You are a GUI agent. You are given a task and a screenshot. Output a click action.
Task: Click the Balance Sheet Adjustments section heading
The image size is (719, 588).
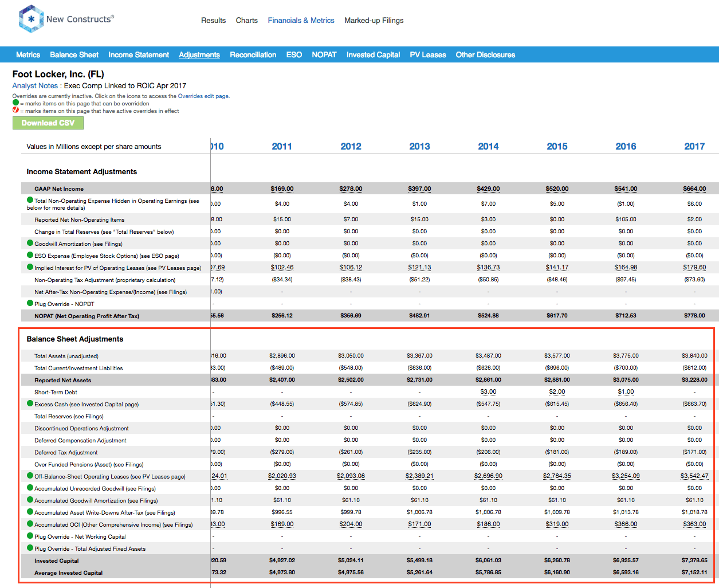[75, 339]
